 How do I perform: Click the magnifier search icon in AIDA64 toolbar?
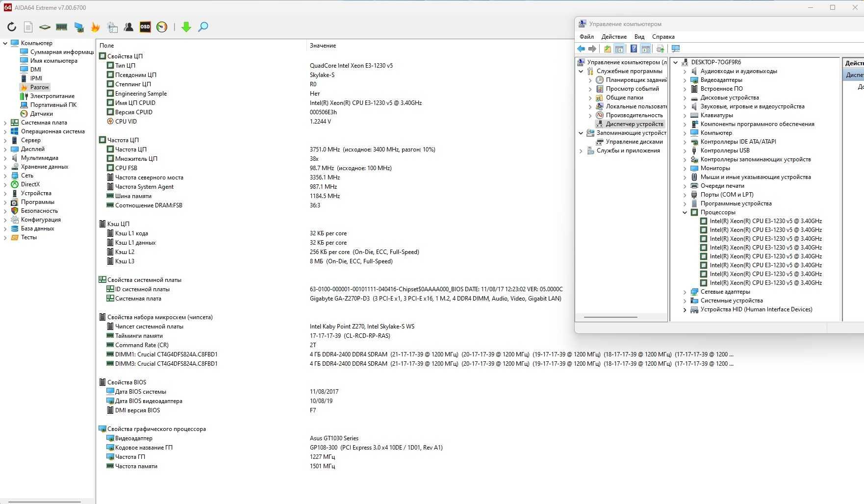(x=203, y=27)
